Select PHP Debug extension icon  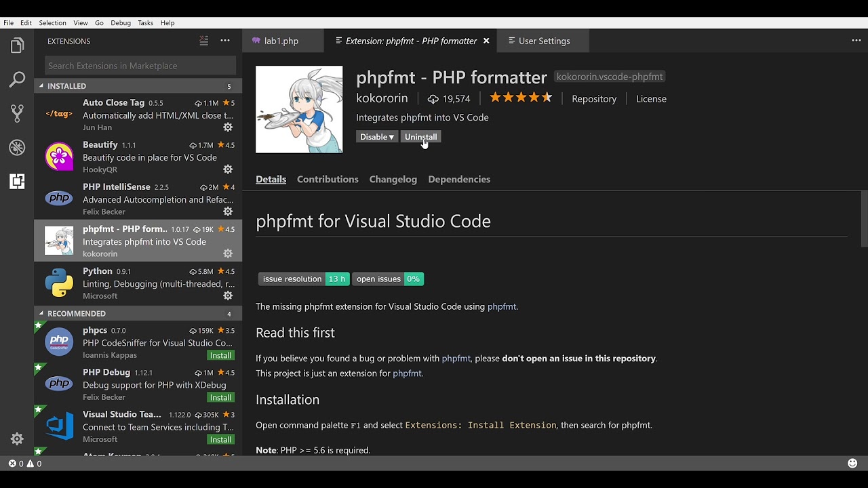pyautogui.click(x=59, y=384)
